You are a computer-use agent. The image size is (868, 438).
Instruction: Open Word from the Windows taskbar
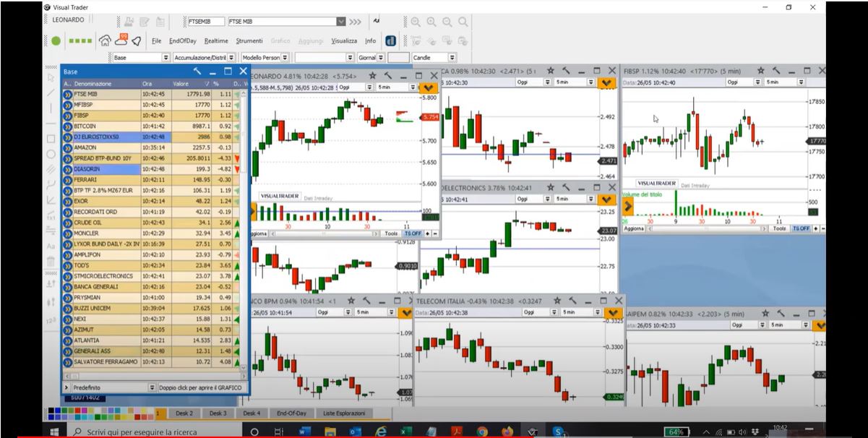click(x=304, y=431)
